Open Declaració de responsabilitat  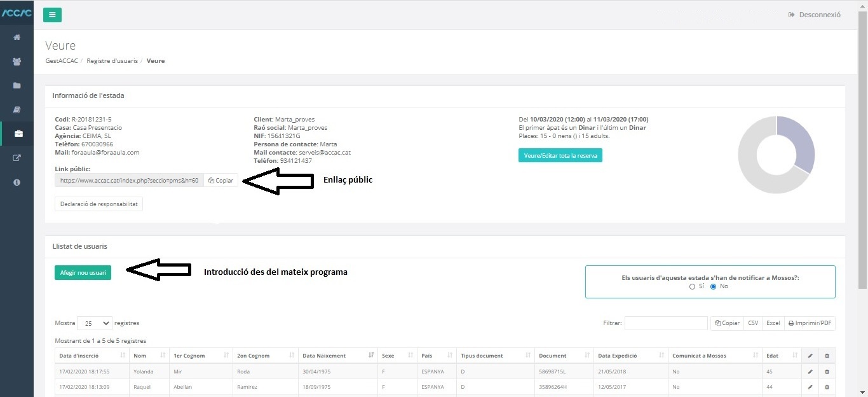tap(98, 204)
